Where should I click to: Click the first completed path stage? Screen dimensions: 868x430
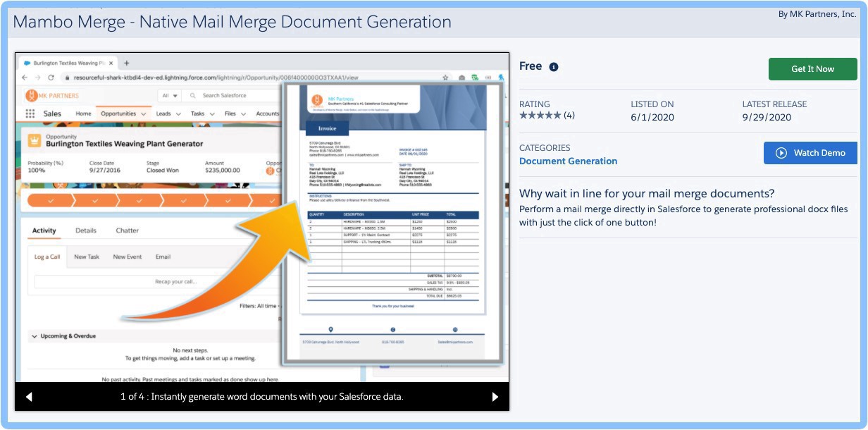click(x=49, y=200)
